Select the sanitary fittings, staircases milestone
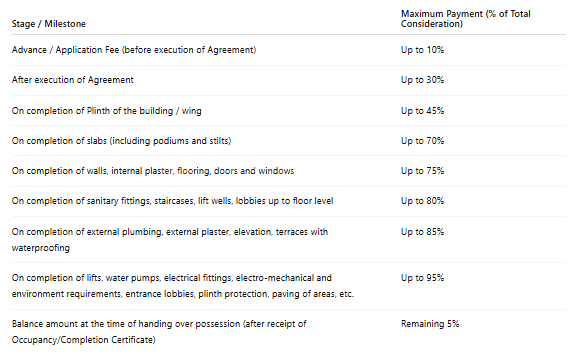This screenshot has height=360, width=572. (x=173, y=201)
